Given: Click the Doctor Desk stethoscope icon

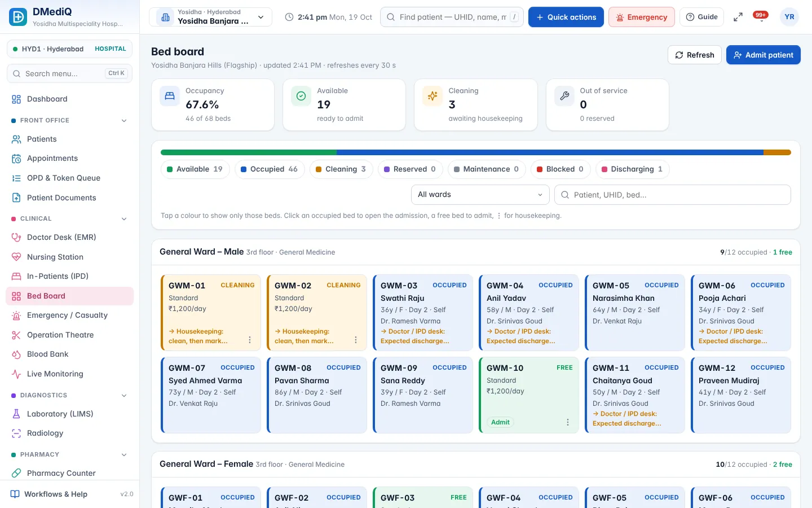Looking at the screenshot, I should [x=16, y=238].
